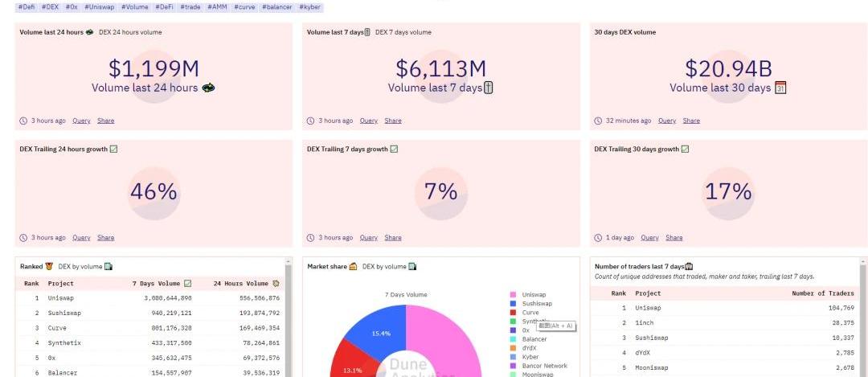This screenshot has height=377, width=868.
Task: Click clock icon in Volume last 7 days panel
Action: coord(311,121)
